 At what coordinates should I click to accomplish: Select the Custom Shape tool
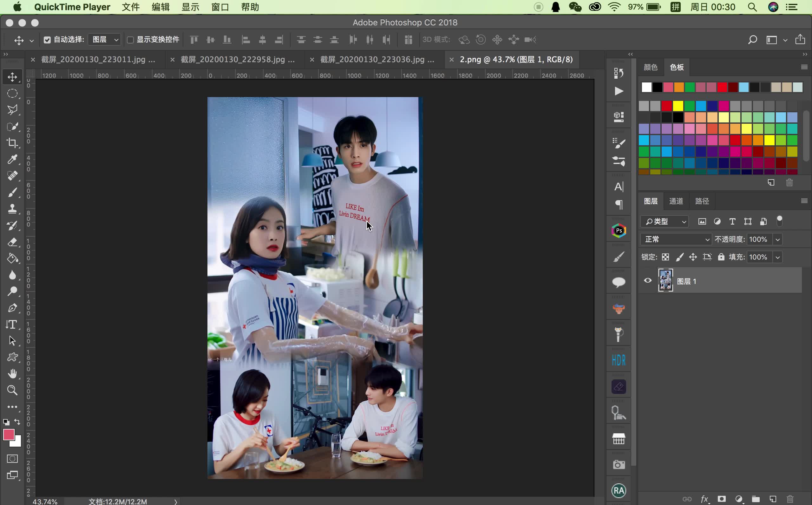[x=12, y=357]
